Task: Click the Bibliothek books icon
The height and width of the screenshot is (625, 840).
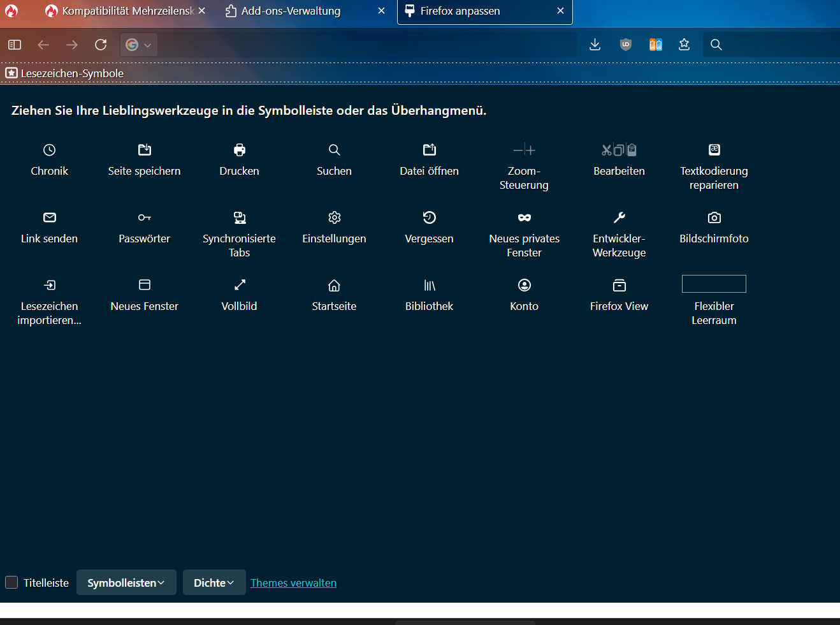Action: 429,285
